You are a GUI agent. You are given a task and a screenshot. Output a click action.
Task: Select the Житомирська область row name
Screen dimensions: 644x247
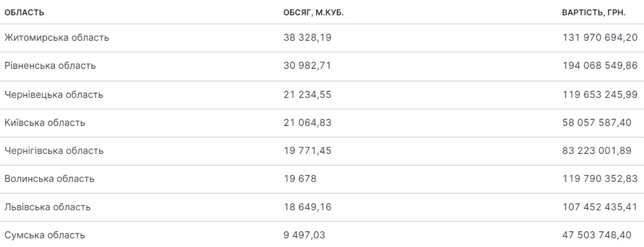click(57, 38)
